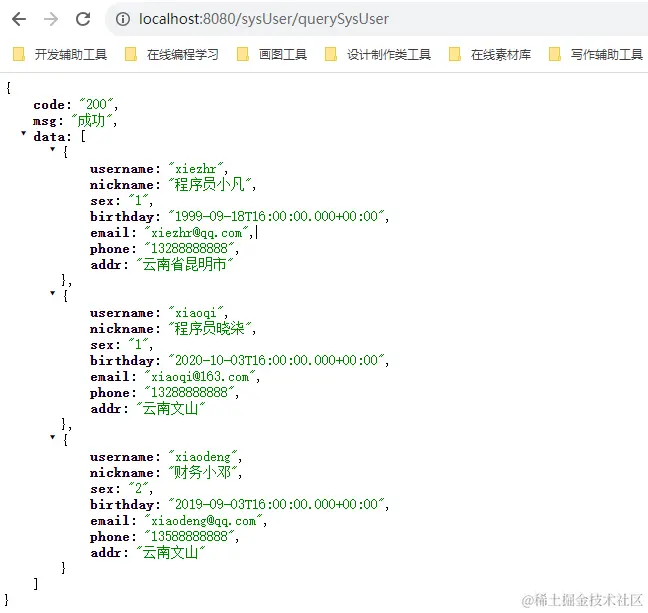Open the 写作辅助工具 bookmark folder

pyautogui.click(x=596, y=54)
